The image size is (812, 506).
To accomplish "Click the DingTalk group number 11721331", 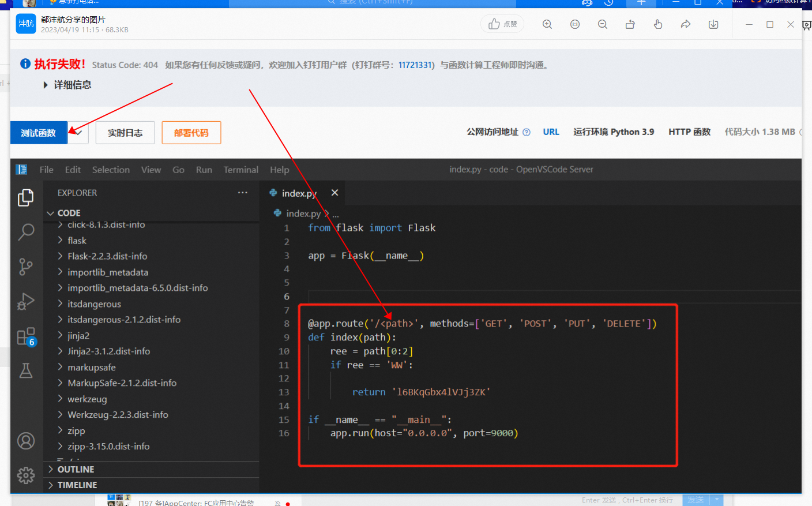I will click(x=415, y=65).
